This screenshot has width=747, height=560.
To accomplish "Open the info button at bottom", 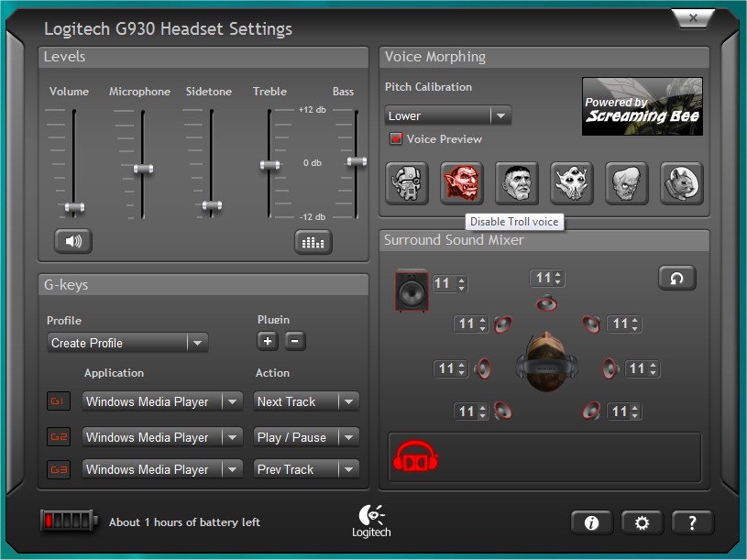I will click(x=592, y=522).
